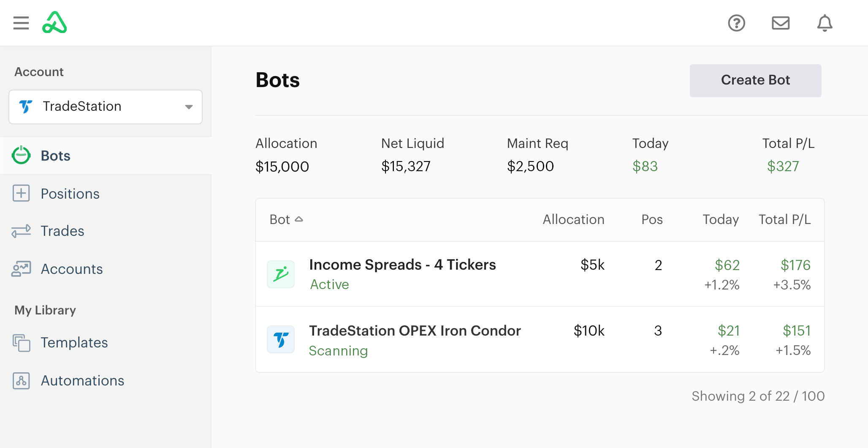Viewport: 868px width, 448px height.
Task: Click the +.2% today percentage
Action: click(724, 350)
